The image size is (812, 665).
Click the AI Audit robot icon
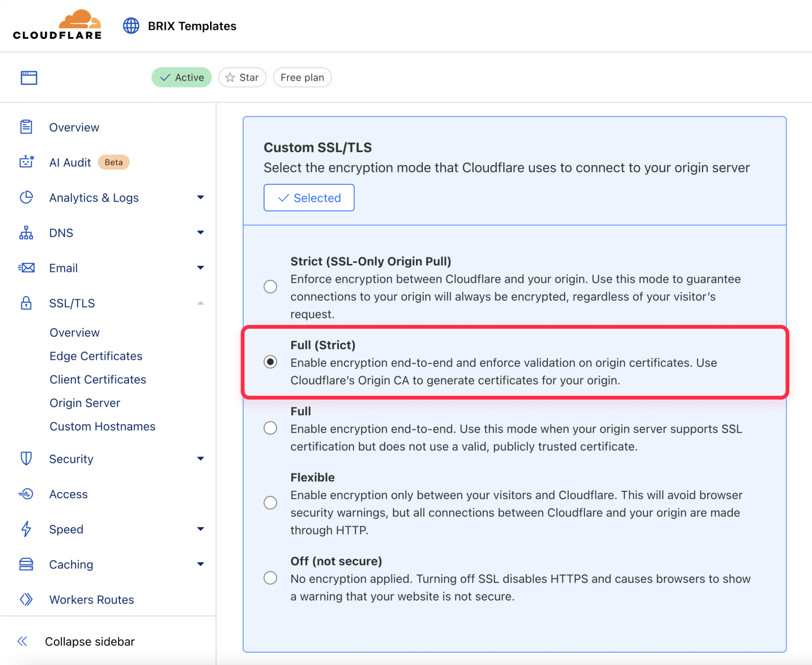(26, 162)
